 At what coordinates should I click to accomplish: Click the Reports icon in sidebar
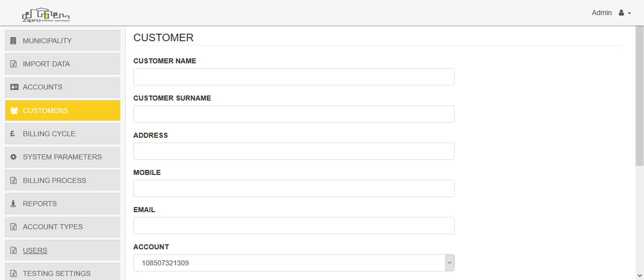[14, 204]
